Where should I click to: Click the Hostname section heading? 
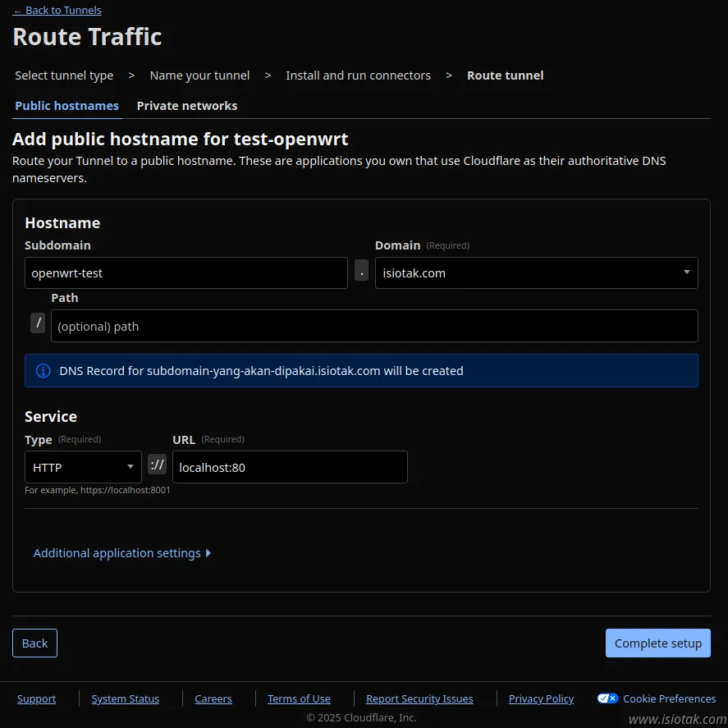[x=62, y=223]
